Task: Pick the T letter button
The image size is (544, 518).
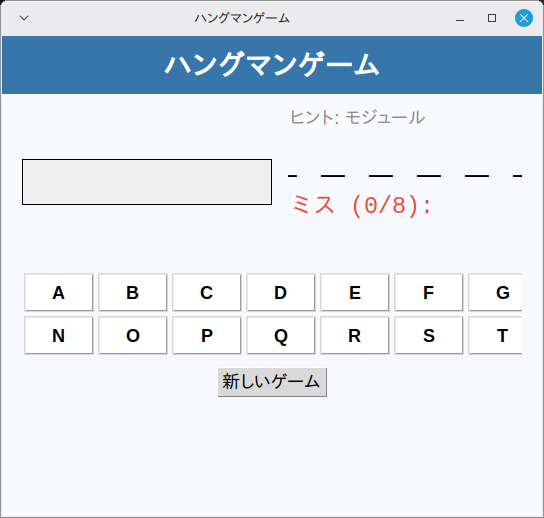Action: click(x=495, y=336)
